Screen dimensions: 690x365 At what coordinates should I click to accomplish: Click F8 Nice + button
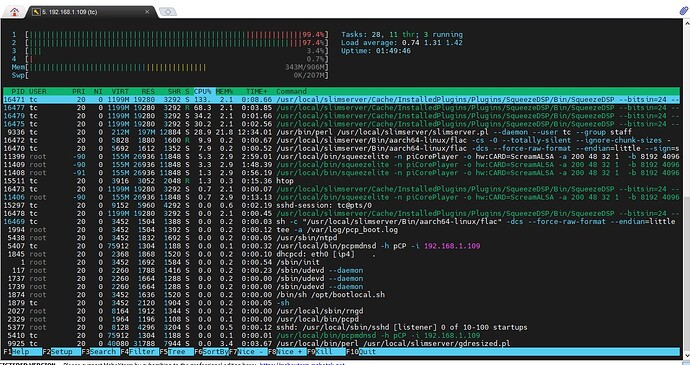287,352
